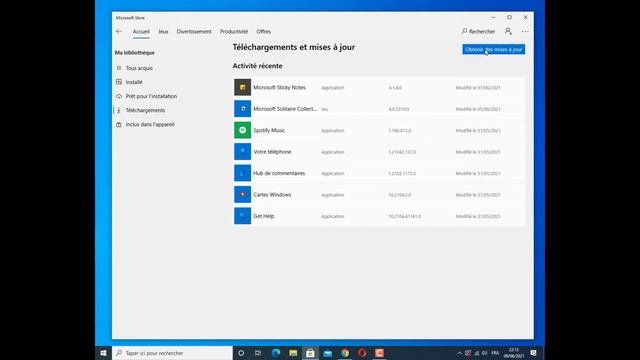Open the user account icon
Image resolution: width=640 pixels, height=360 pixels.
pos(508,31)
